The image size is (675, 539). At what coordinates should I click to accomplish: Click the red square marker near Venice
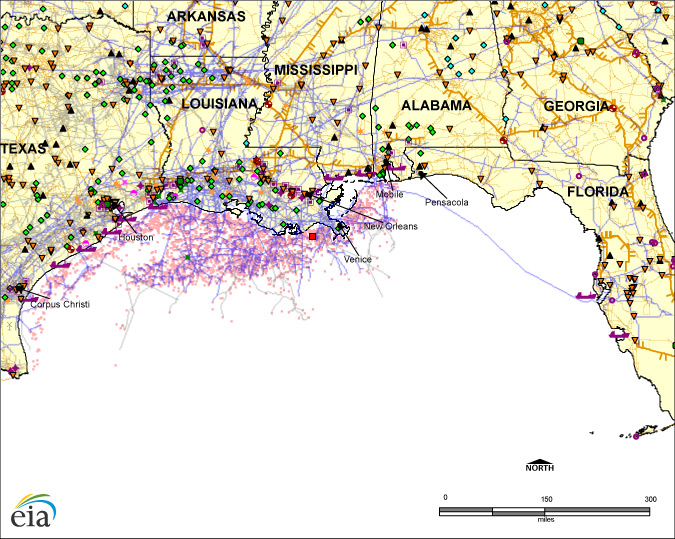tap(313, 236)
